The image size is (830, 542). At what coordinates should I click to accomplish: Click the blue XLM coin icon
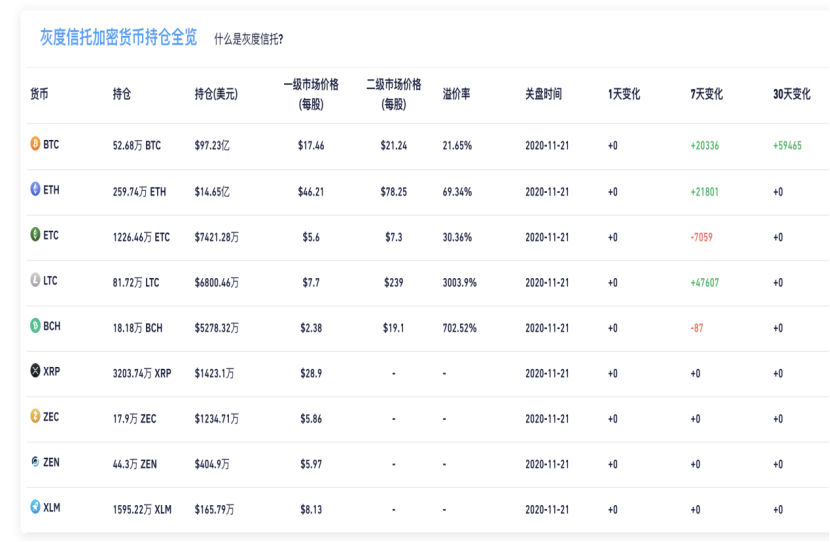[x=35, y=507]
